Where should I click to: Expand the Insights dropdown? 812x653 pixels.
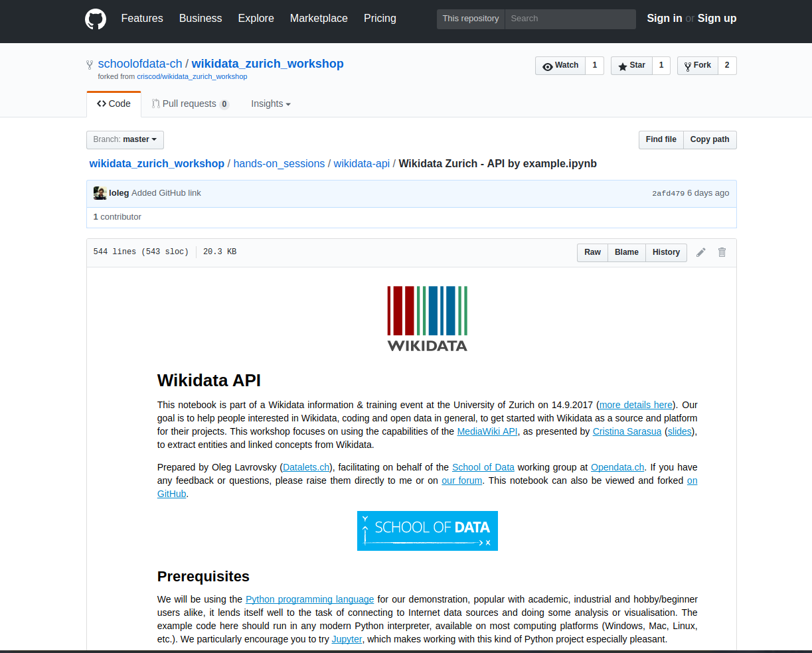(271, 104)
